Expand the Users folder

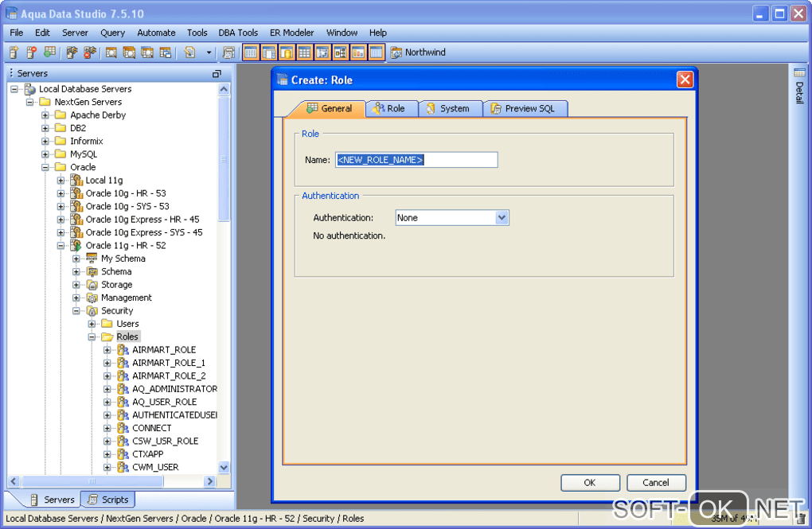tap(92, 324)
